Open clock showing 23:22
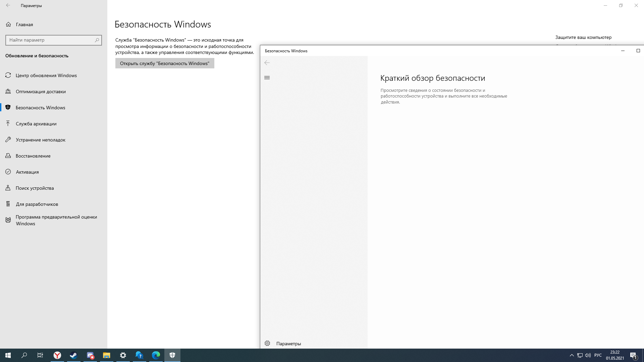644x362 pixels. click(615, 355)
